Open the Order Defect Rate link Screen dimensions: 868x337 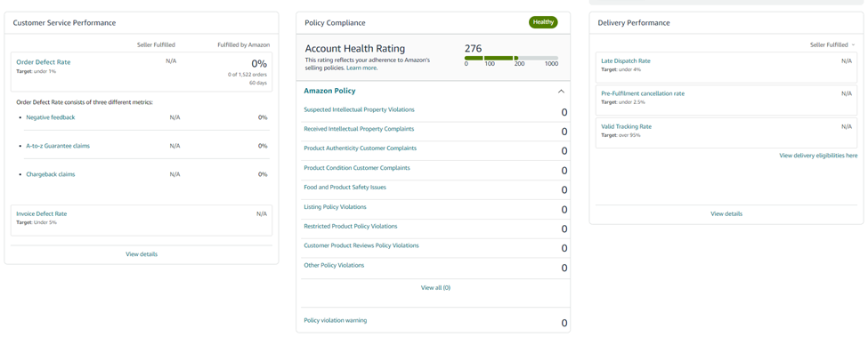[44, 62]
